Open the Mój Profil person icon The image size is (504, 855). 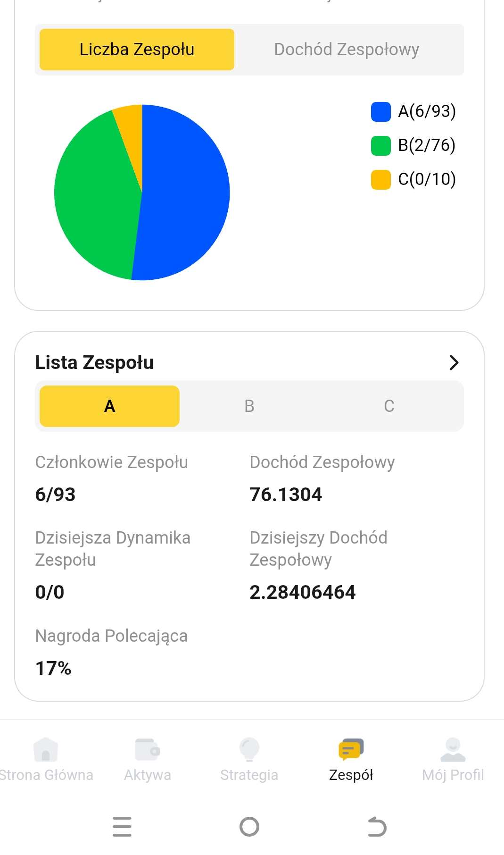pos(453,749)
